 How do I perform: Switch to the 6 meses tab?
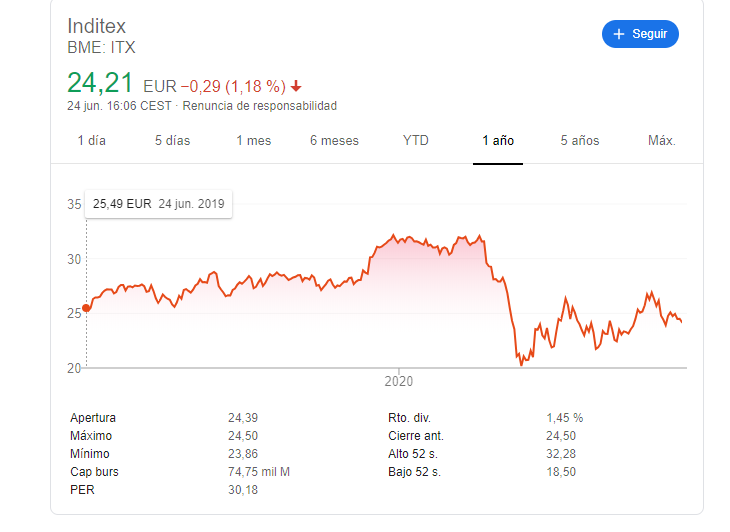[x=334, y=141]
